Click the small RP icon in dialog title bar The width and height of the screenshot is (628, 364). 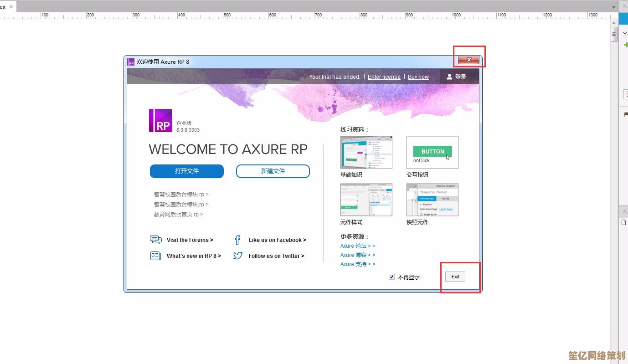pyautogui.click(x=131, y=62)
